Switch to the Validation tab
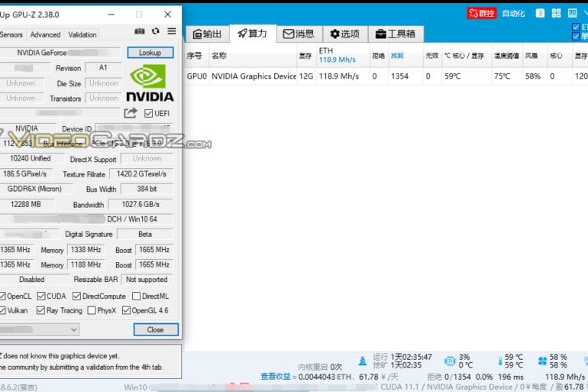This screenshot has width=588, height=392. (82, 34)
